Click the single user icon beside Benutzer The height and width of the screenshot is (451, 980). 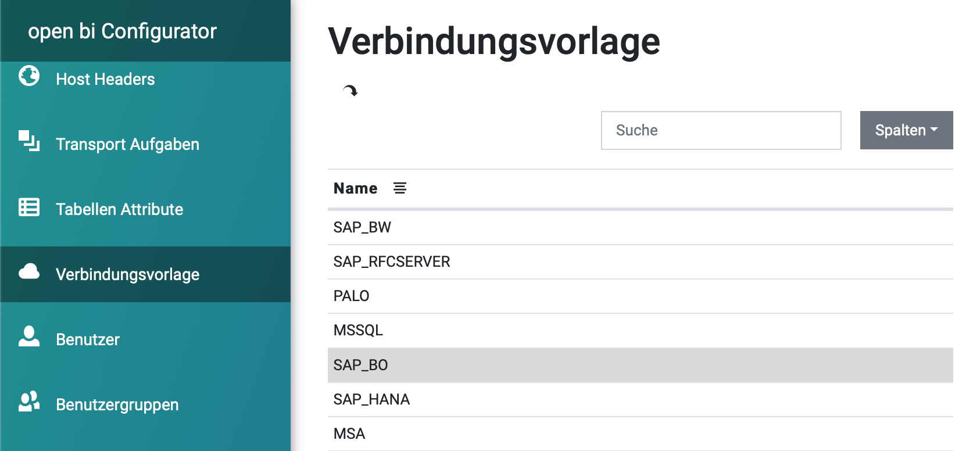(x=29, y=336)
